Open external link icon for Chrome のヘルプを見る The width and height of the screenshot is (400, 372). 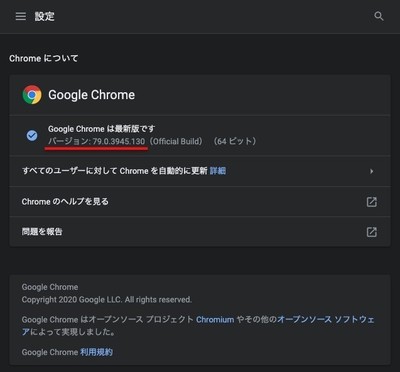[x=372, y=202]
